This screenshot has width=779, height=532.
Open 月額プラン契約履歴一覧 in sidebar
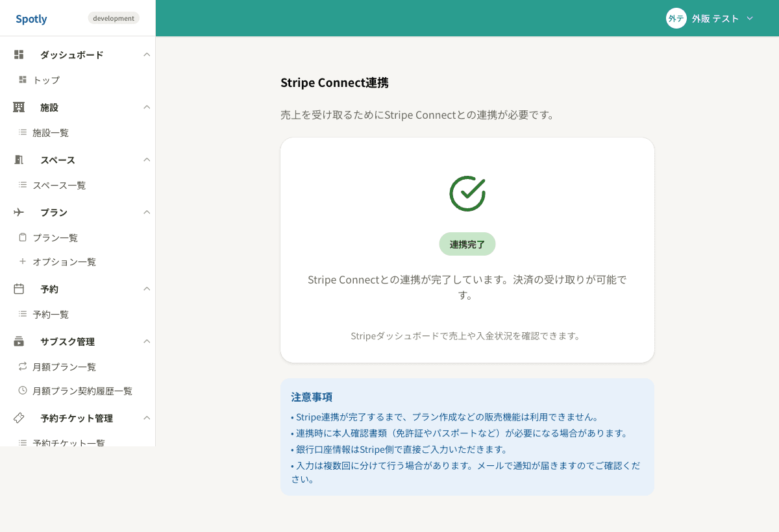coord(82,391)
